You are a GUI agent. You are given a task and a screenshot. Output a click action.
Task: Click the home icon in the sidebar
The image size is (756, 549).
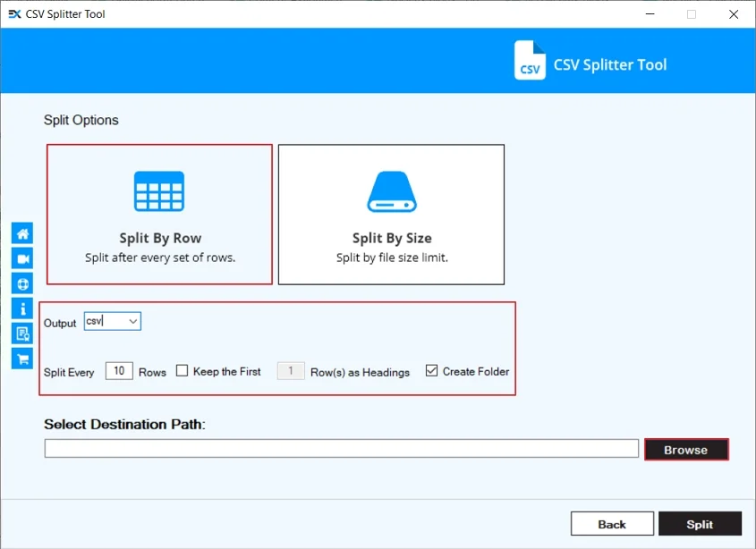pos(22,233)
